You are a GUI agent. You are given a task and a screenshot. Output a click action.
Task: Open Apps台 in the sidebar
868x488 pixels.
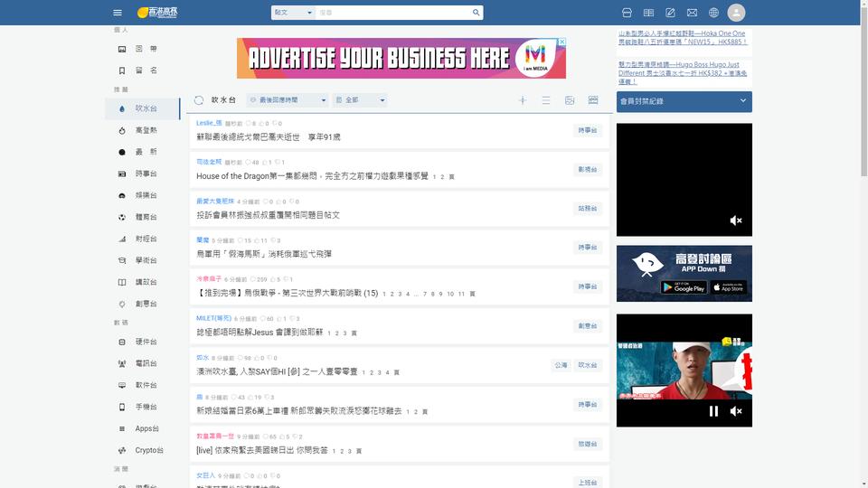tap(142, 428)
